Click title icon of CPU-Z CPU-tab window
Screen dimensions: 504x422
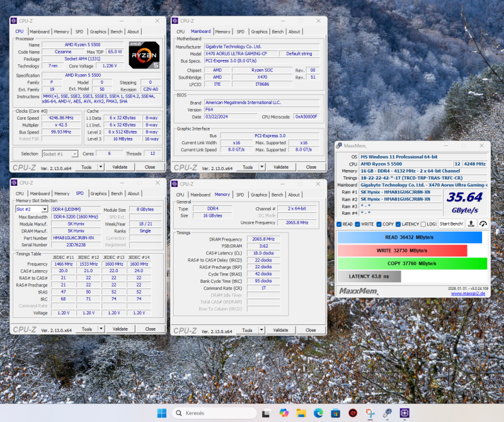(x=14, y=21)
